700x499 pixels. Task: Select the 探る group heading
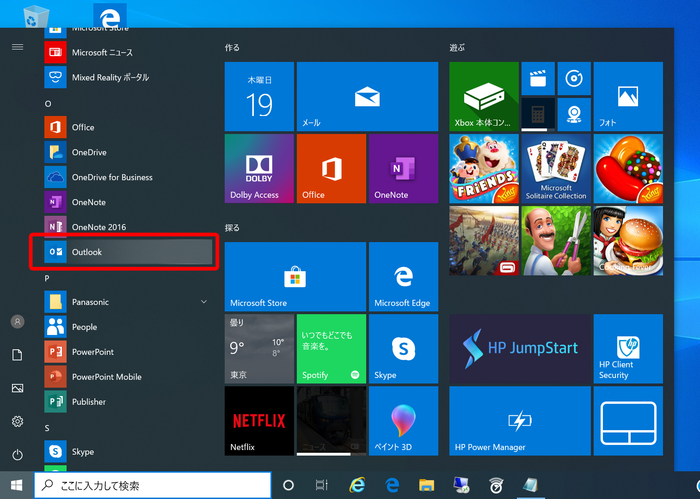232,228
